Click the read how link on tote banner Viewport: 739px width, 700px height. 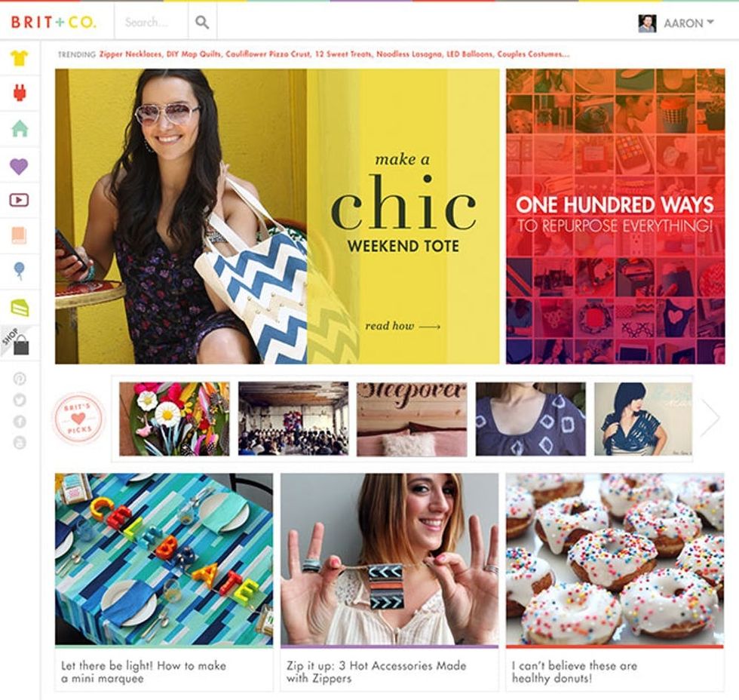coord(403,326)
